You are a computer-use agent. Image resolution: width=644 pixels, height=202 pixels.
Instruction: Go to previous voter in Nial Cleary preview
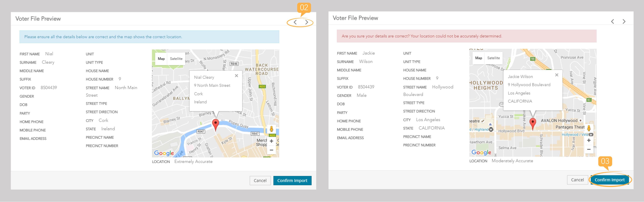(x=295, y=22)
